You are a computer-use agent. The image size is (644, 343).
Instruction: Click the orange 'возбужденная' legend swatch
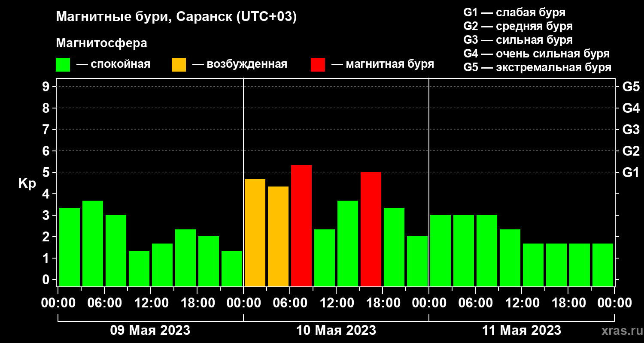pyautogui.click(x=179, y=65)
